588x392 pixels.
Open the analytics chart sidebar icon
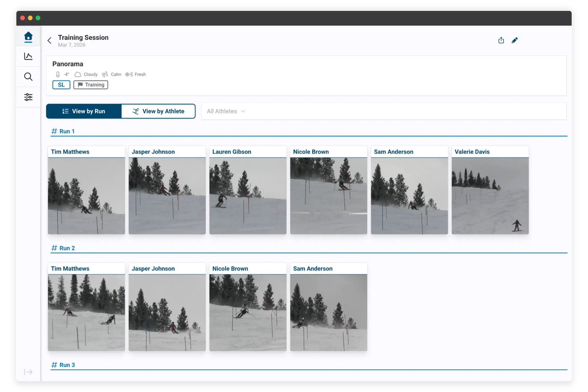pyautogui.click(x=28, y=56)
